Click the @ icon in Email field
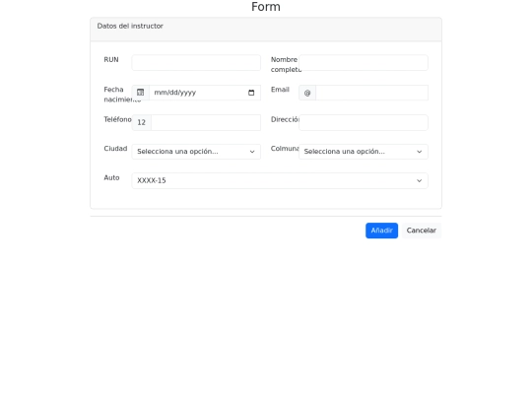Image resolution: width=532 pixels, height=399 pixels. pos(307,93)
